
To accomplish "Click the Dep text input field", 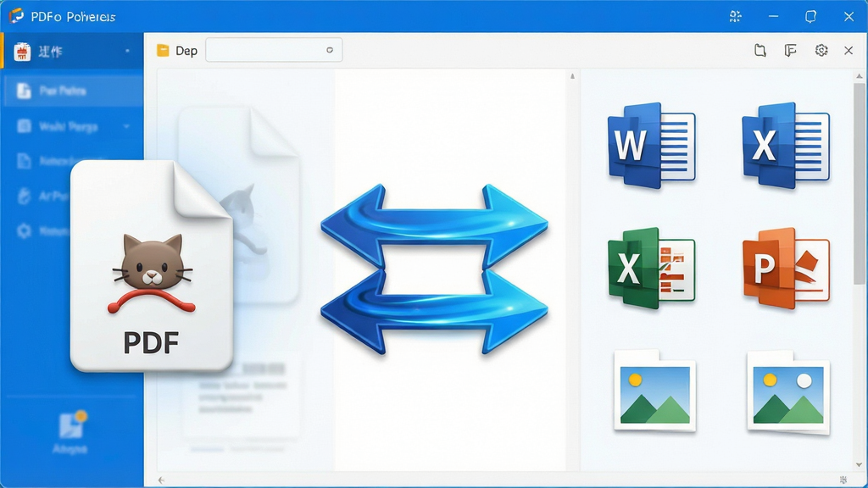I will [x=274, y=50].
